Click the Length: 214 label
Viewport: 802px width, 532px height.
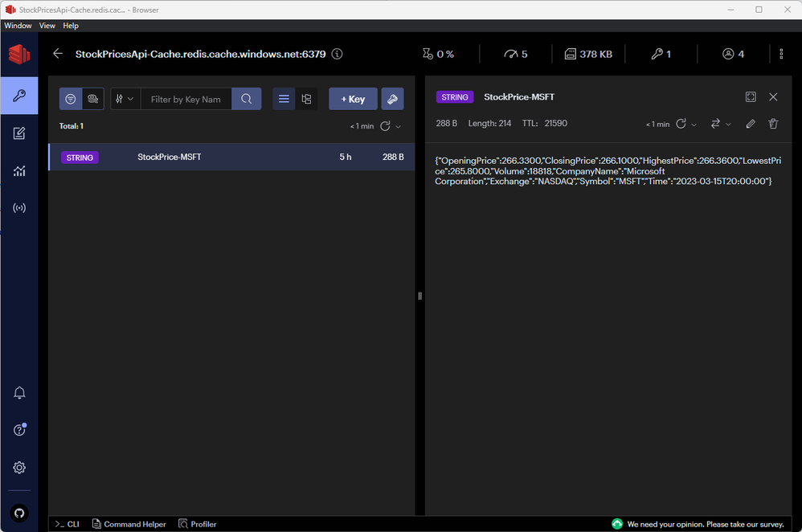pos(489,123)
